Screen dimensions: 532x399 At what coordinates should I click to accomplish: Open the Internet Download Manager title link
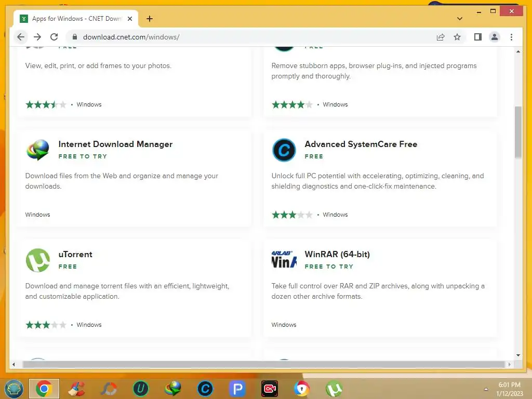tap(115, 144)
